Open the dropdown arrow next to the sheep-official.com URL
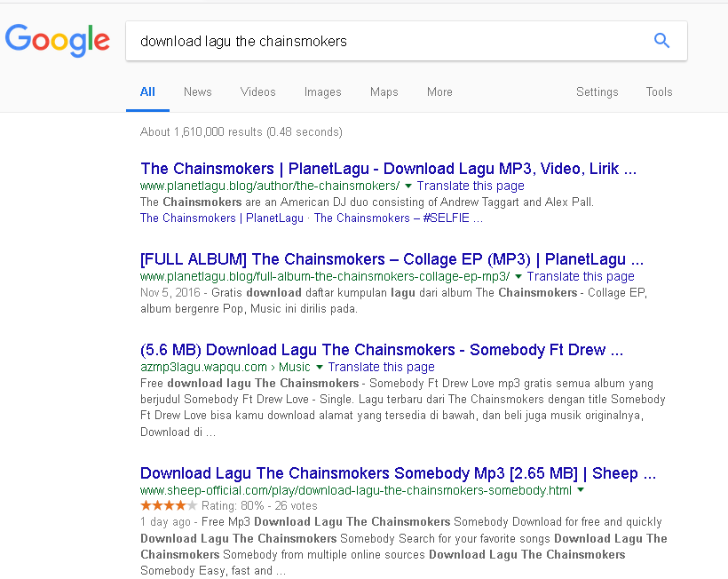The height and width of the screenshot is (579, 728). pyautogui.click(x=581, y=490)
